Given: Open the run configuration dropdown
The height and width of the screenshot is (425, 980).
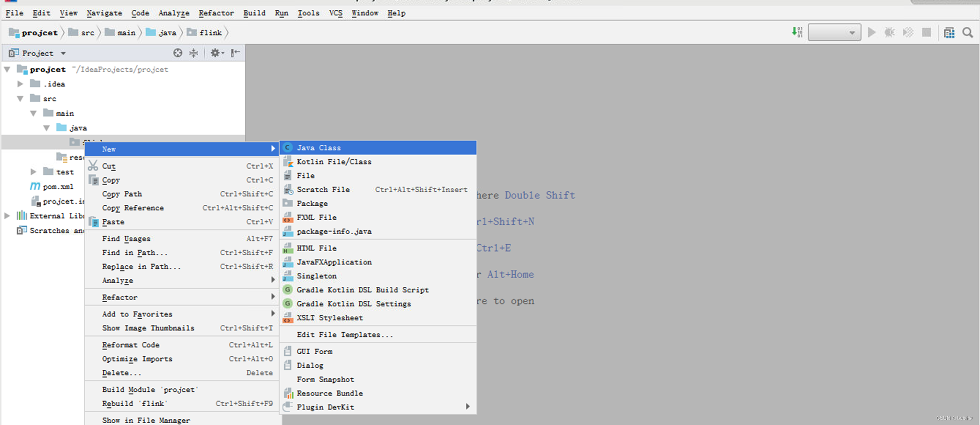Looking at the screenshot, I should click(x=834, y=32).
